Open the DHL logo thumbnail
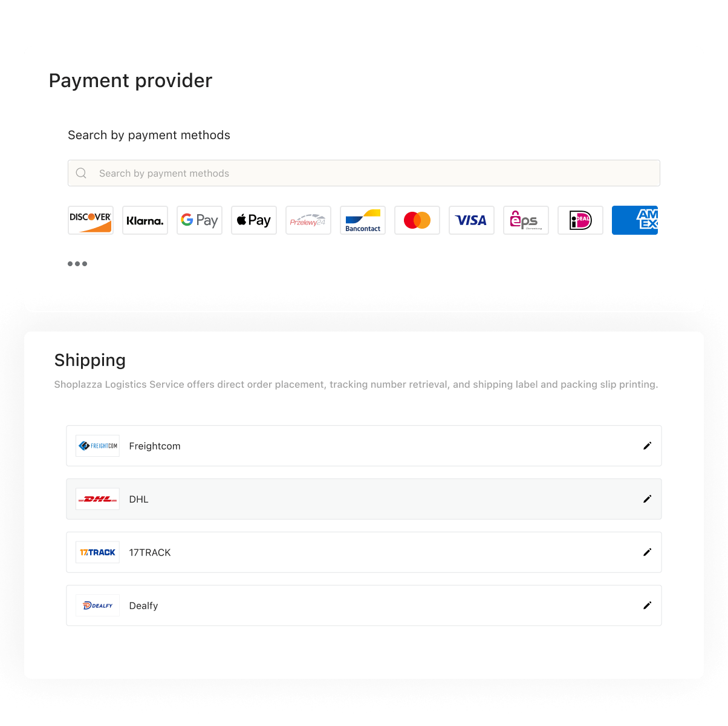 pyautogui.click(x=97, y=499)
